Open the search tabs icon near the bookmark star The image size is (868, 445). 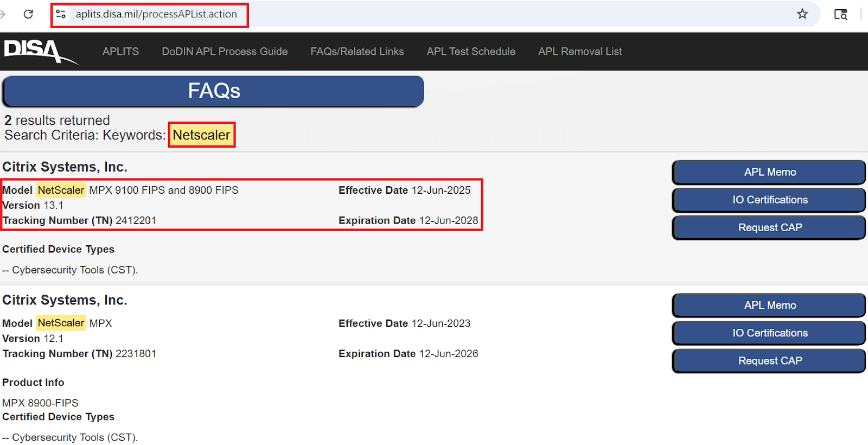coord(840,15)
